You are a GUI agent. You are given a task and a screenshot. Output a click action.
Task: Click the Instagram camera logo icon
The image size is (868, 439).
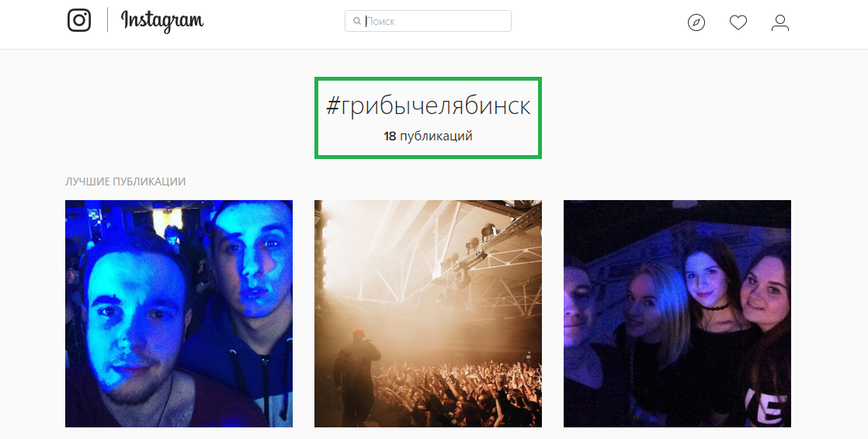tap(79, 20)
